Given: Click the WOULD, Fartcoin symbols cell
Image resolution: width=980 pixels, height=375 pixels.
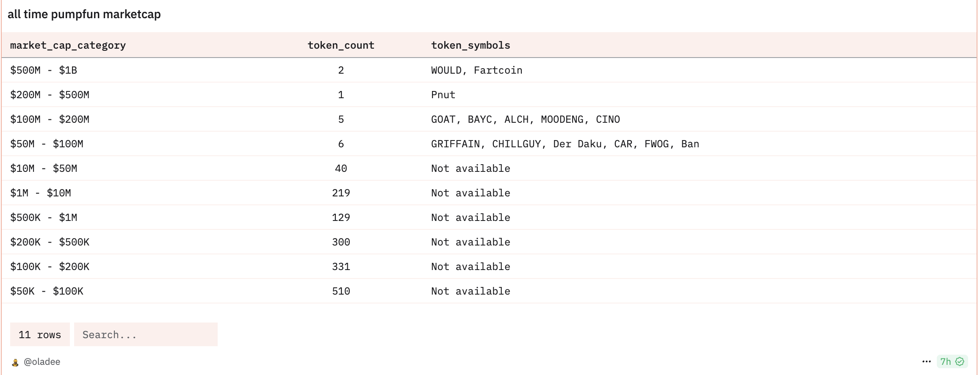Looking at the screenshot, I should click(476, 70).
